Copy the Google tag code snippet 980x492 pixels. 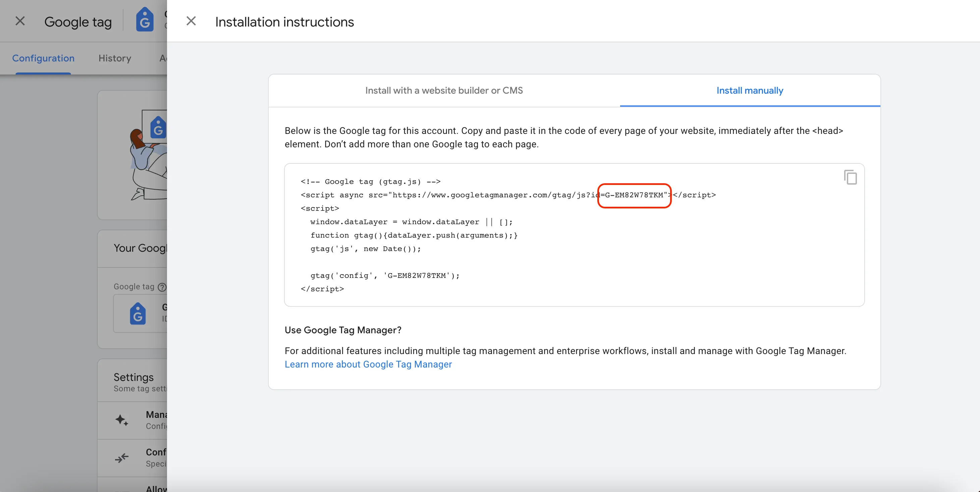pyautogui.click(x=850, y=178)
